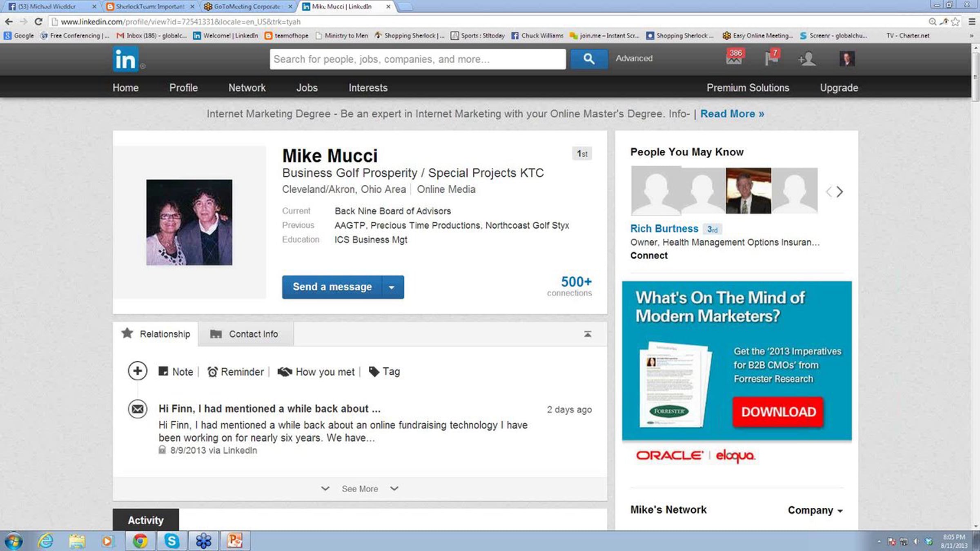Open the inbox messages icon showing 386
Screen dimensions: 980x551
pos(734,58)
